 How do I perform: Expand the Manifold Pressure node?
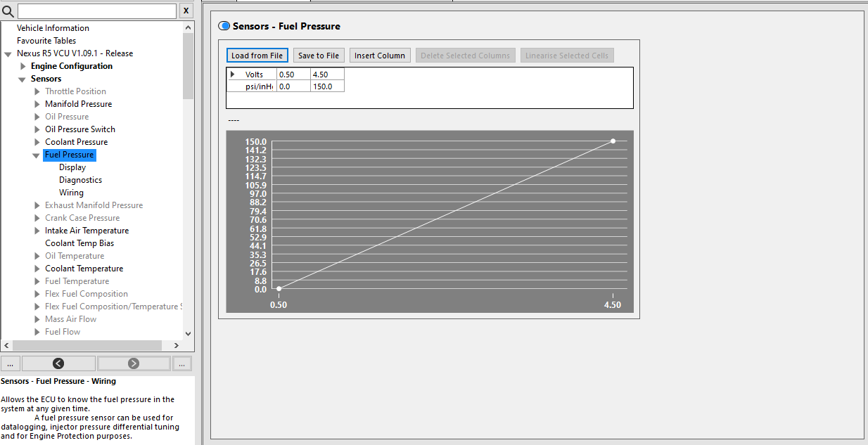[37, 104]
